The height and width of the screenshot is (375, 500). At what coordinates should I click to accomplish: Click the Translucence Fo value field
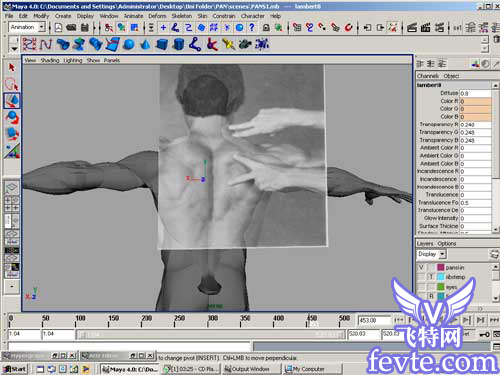[475, 203]
